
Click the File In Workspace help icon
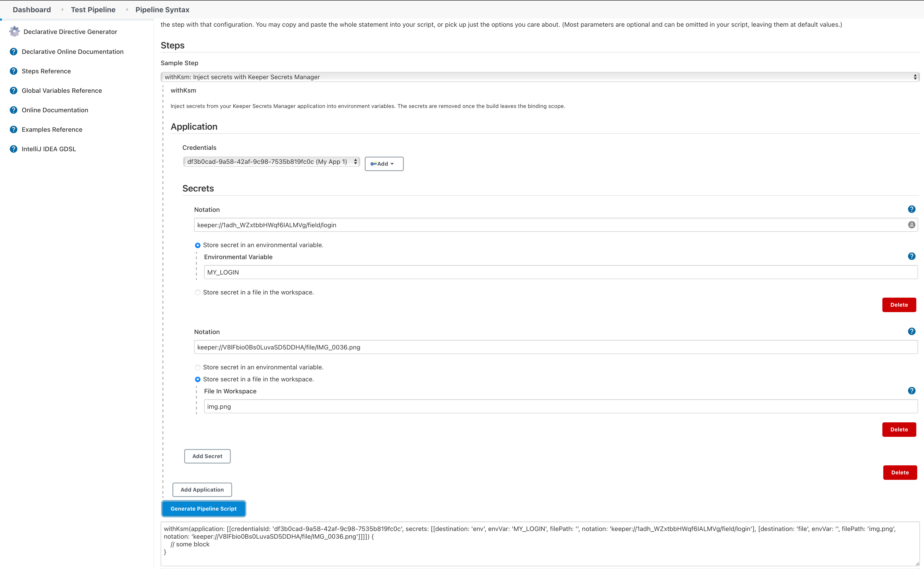911,391
